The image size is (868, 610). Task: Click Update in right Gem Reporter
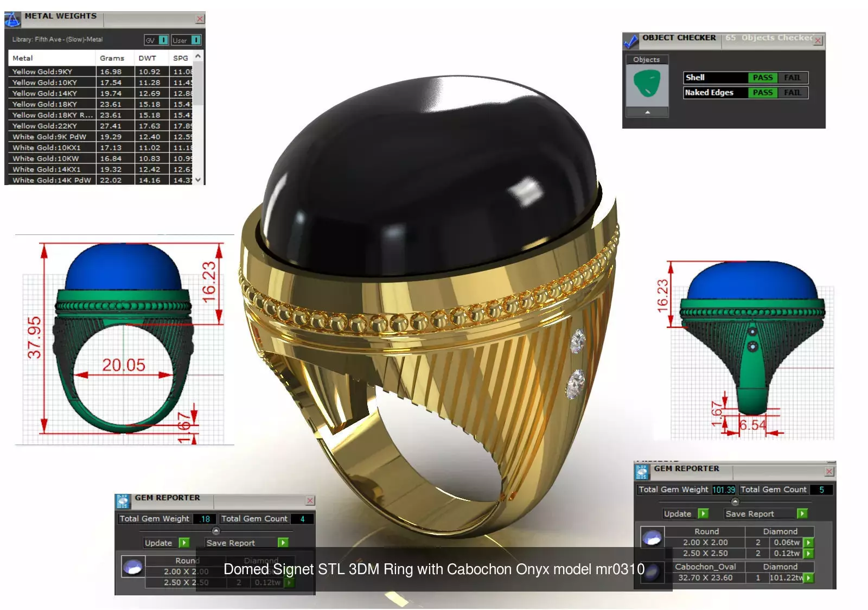pyautogui.click(x=678, y=514)
